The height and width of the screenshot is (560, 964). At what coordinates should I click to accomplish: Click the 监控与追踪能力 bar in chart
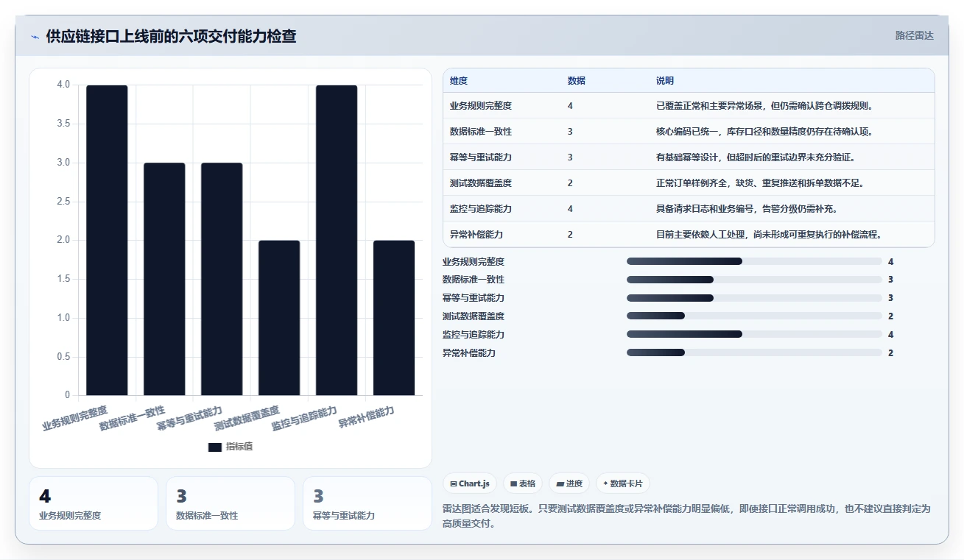point(337,240)
